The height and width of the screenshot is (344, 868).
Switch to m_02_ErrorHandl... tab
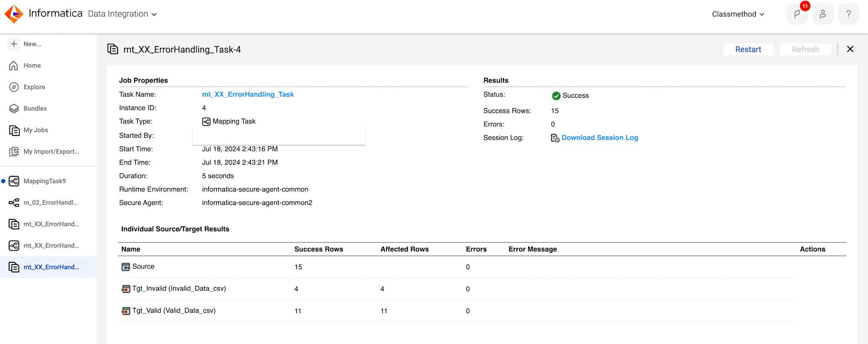point(51,202)
